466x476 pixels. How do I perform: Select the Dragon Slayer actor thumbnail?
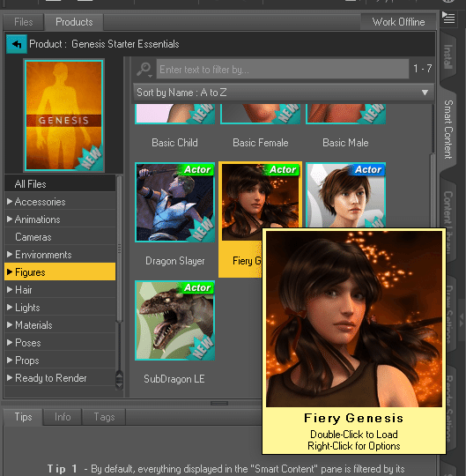174,202
